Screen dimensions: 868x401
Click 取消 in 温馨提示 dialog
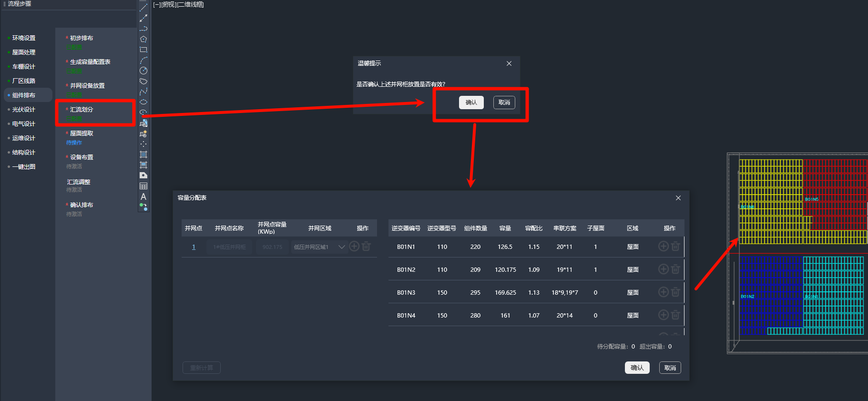pyautogui.click(x=504, y=103)
